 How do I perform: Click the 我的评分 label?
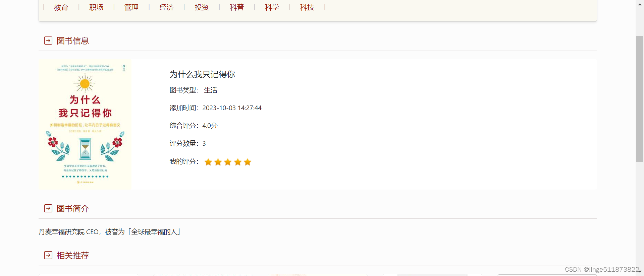click(184, 161)
